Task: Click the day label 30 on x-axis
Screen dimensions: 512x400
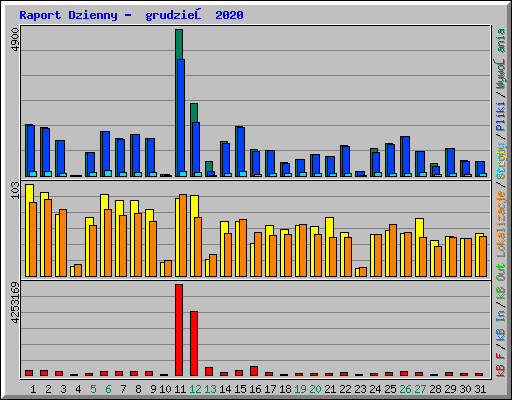Action: tap(465, 389)
